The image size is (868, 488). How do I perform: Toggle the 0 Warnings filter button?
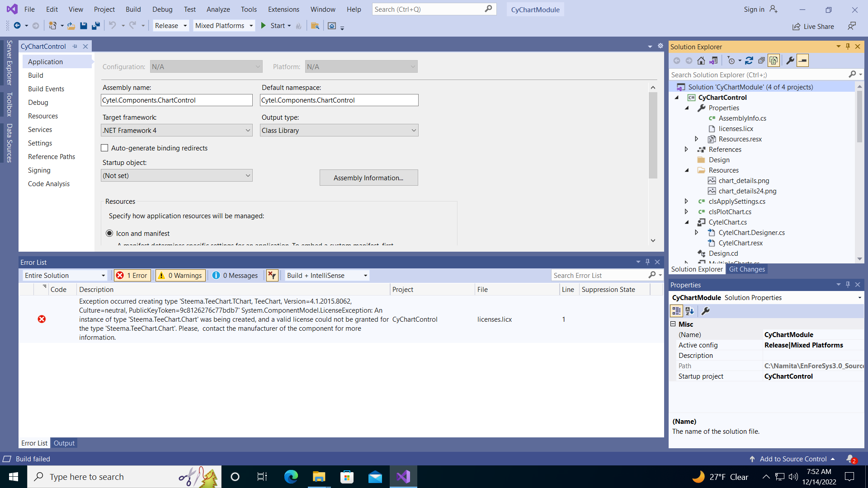[x=180, y=275]
